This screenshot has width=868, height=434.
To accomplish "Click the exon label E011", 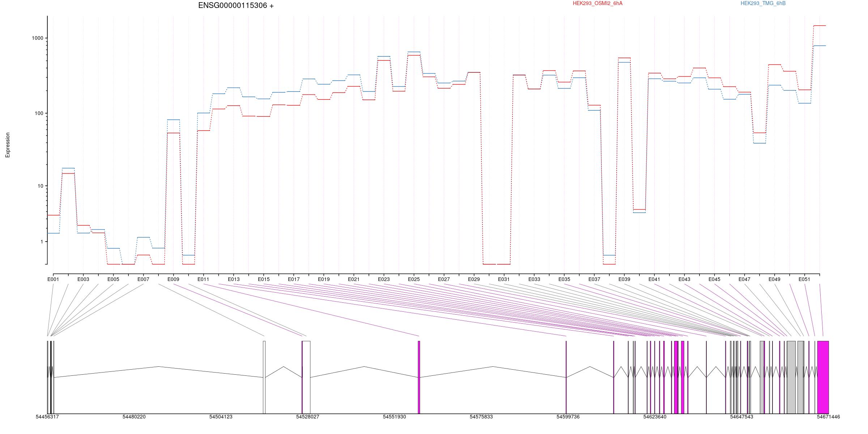I will click(203, 279).
